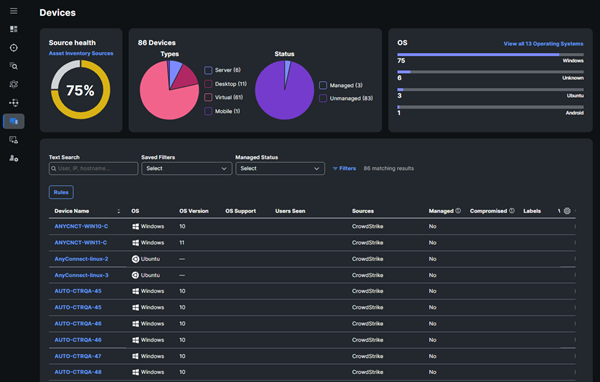Toggle the Managed (3) checkbox
The width and height of the screenshot is (600, 382).
(323, 85)
